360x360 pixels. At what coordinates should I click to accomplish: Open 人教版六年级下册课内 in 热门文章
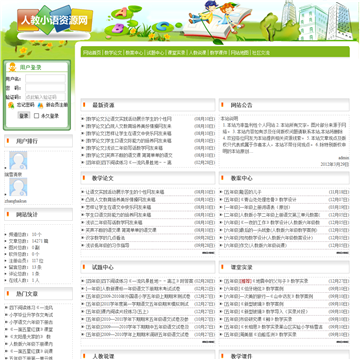click(31, 344)
